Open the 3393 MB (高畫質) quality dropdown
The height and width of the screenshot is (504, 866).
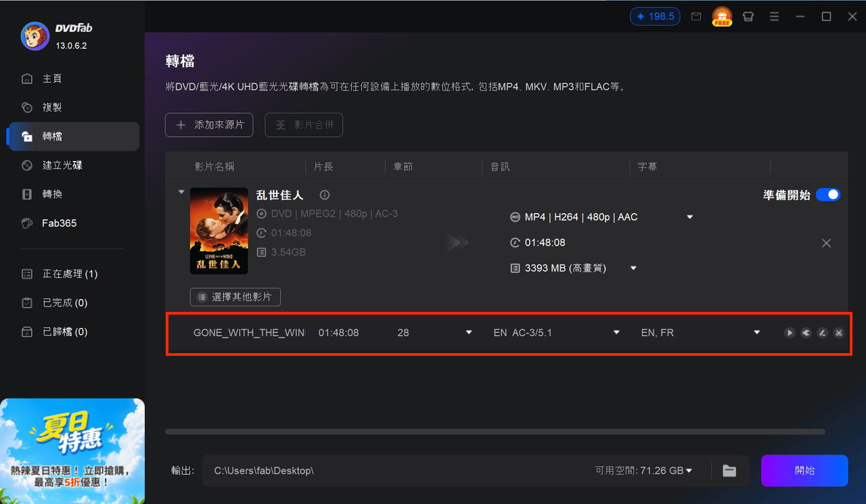click(x=633, y=269)
